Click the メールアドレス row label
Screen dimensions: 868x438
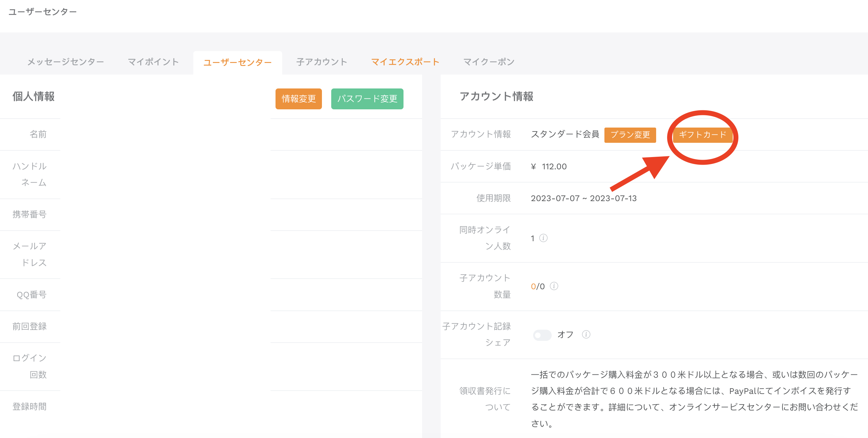[x=30, y=254]
